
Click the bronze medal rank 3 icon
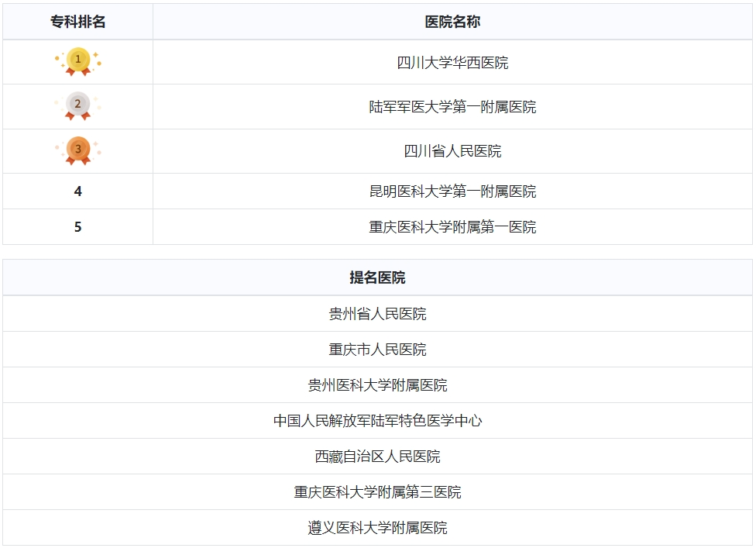(x=78, y=151)
